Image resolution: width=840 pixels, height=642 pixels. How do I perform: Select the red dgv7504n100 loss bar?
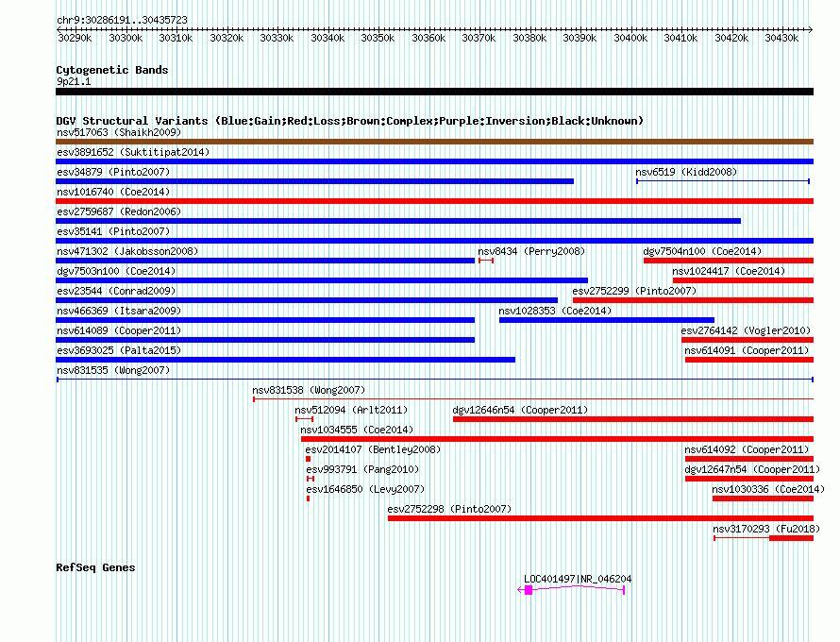[x=729, y=261]
